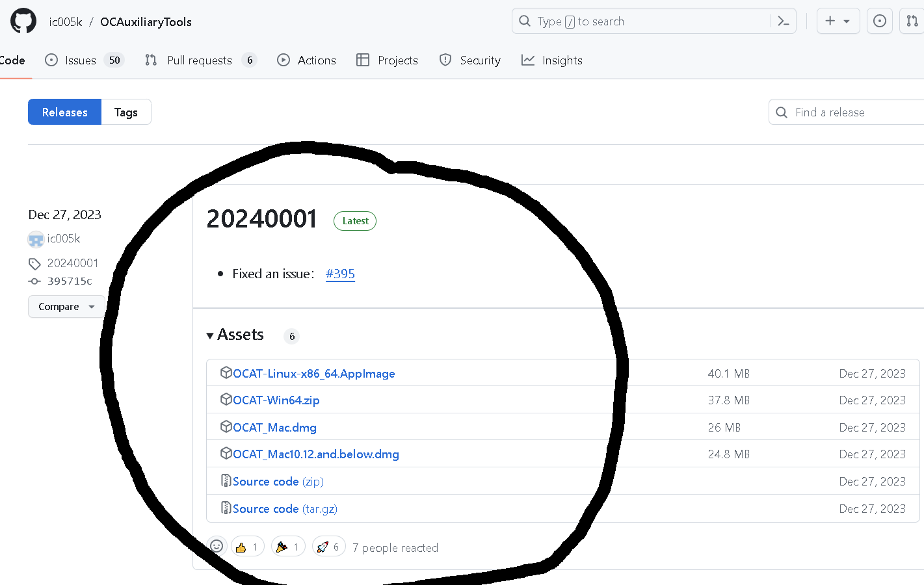This screenshot has width=924, height=585.
Task: Download OCAT-Linux-x86_64.AppImage
Action: [x=314, y=374]
